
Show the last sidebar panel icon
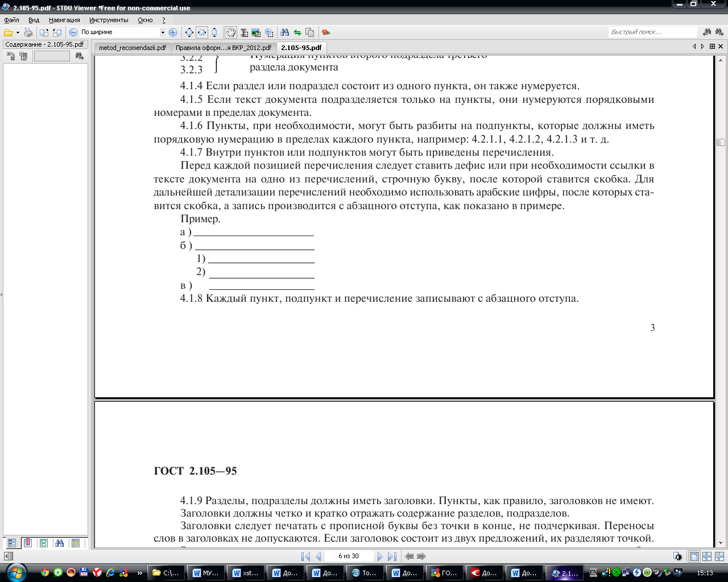tap(76, 543)
